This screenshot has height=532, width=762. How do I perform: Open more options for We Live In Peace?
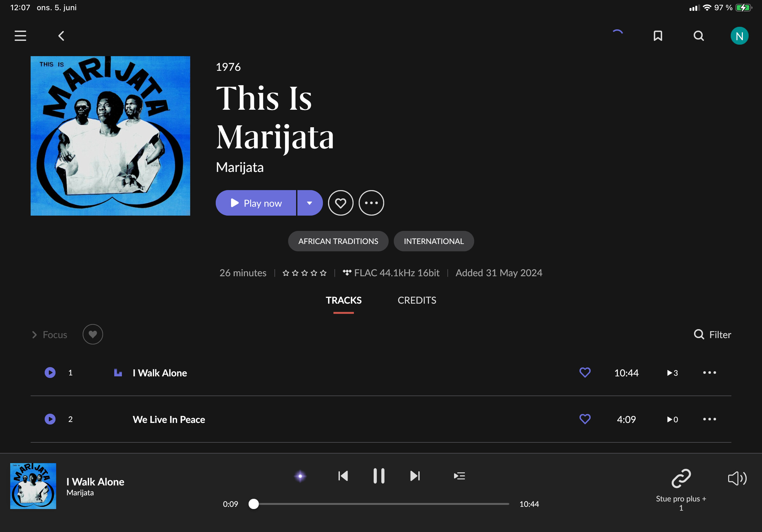click(709, 419)
